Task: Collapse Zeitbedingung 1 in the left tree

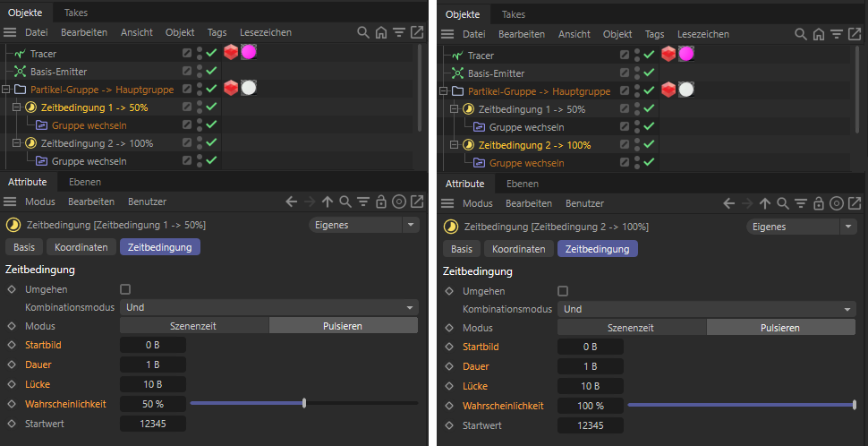Action: click(x=17, y=107)
